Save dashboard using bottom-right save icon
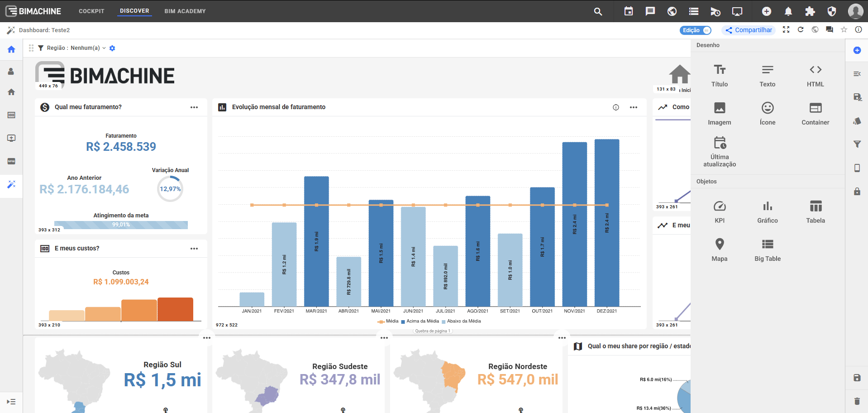Viewport: 868px width, 413px height. (x=857, y=378)
